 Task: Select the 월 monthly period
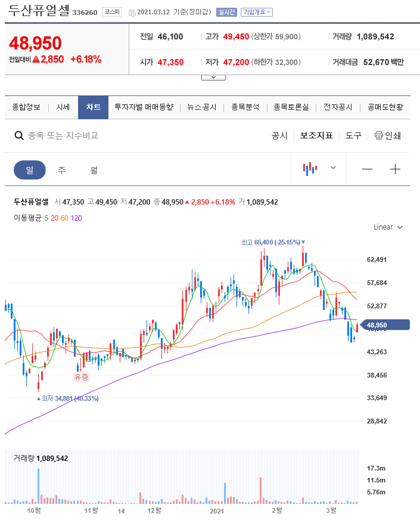(94, 170)
